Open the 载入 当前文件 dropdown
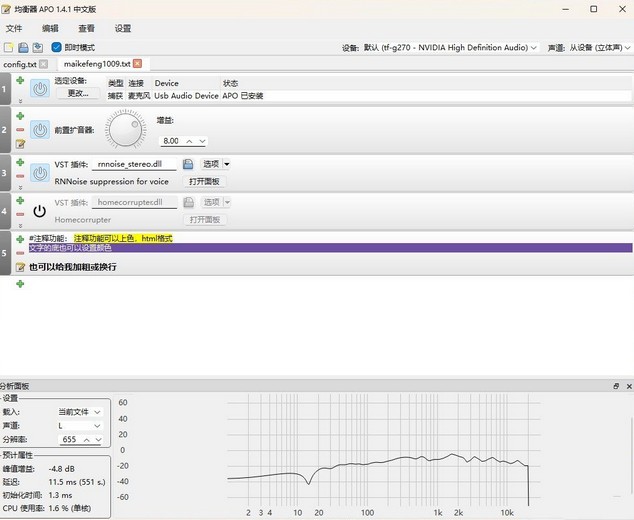The height and width of the screenshot is (520, 634). tap(80, 412)
